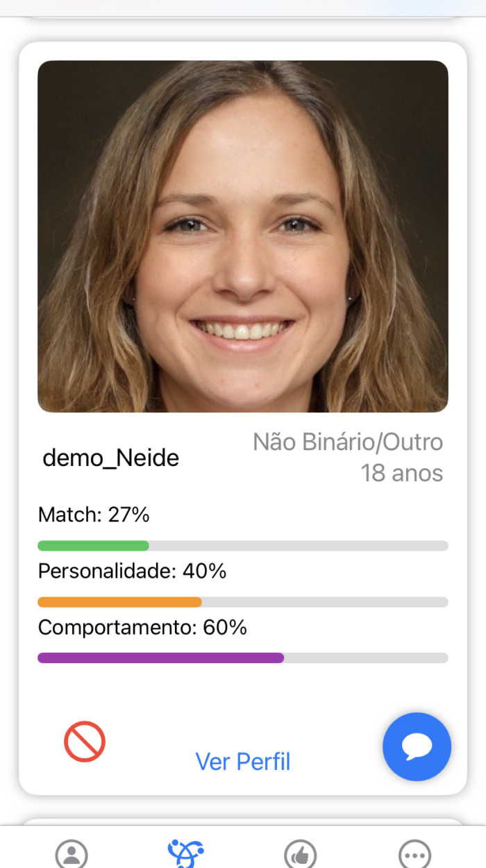Click the purple Comportamento progress bar

click(160, 658)
